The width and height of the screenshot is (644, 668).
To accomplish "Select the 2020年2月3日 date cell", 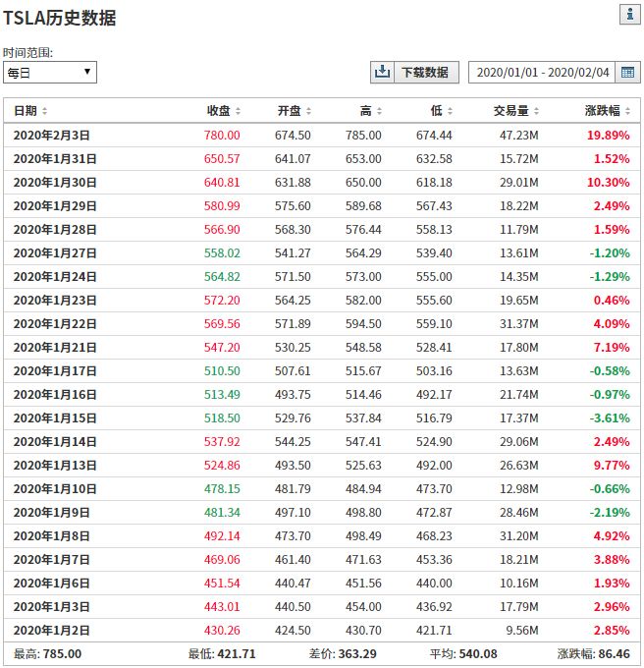I will (x=51, y=136).
